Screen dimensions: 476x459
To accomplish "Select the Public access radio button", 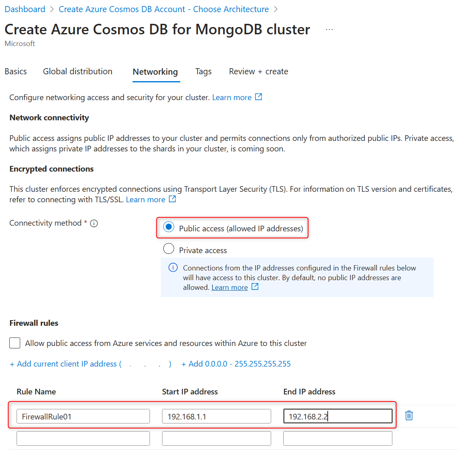I will click(168, 226).
